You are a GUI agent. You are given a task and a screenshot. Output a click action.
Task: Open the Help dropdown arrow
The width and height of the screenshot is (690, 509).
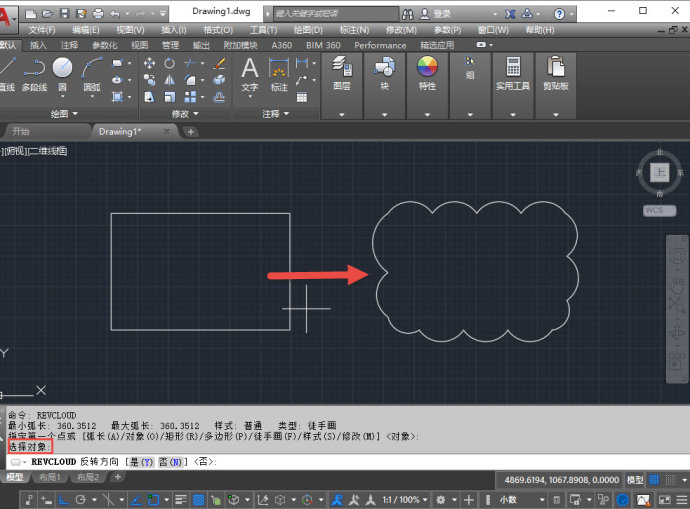tap(572, 15)
